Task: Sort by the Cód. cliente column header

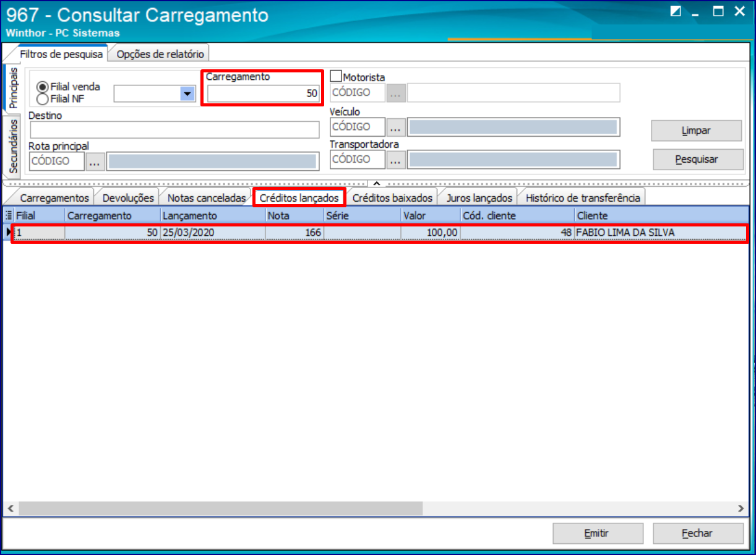Action: (x=517, y=216)
